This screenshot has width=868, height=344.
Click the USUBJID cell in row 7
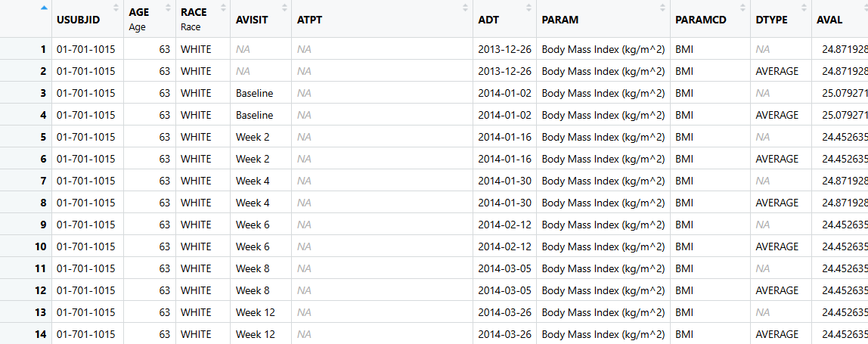85,181
